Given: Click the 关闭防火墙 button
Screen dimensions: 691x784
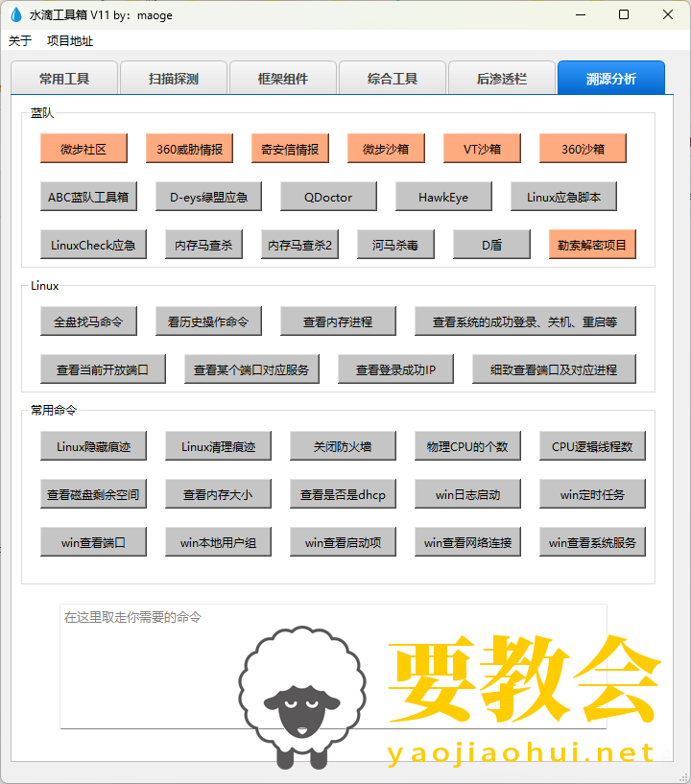Looking at the screenshot, I should pyautogui.click(x=343, y=446).
